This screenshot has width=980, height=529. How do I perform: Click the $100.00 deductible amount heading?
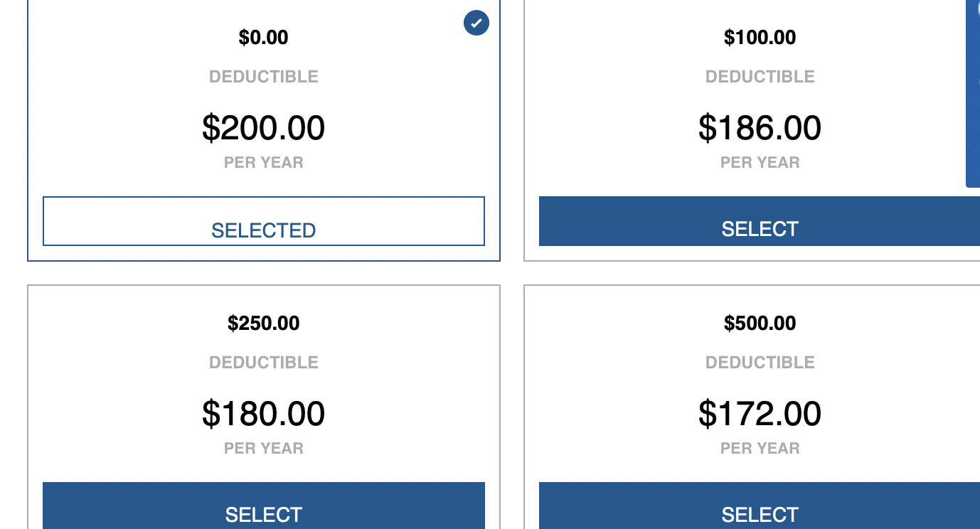click(x=760, y=38)
